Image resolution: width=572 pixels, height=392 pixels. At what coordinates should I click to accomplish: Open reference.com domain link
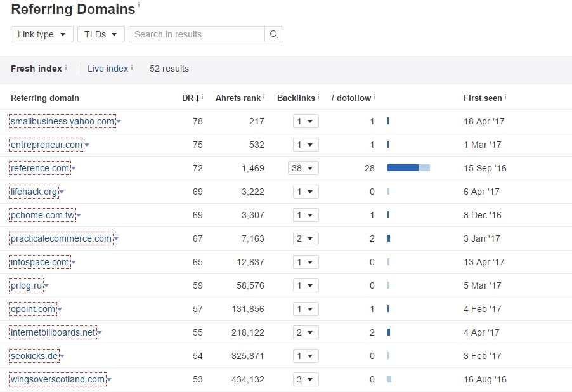40,168
